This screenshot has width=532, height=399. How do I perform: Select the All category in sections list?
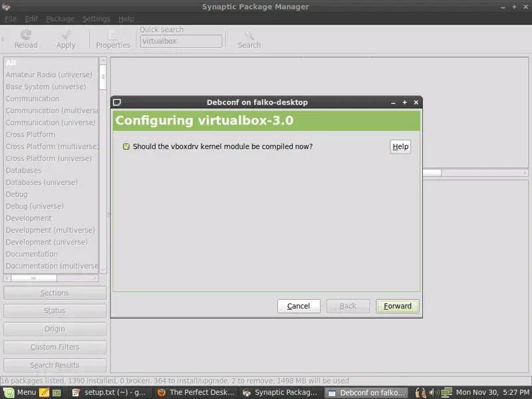51,63
